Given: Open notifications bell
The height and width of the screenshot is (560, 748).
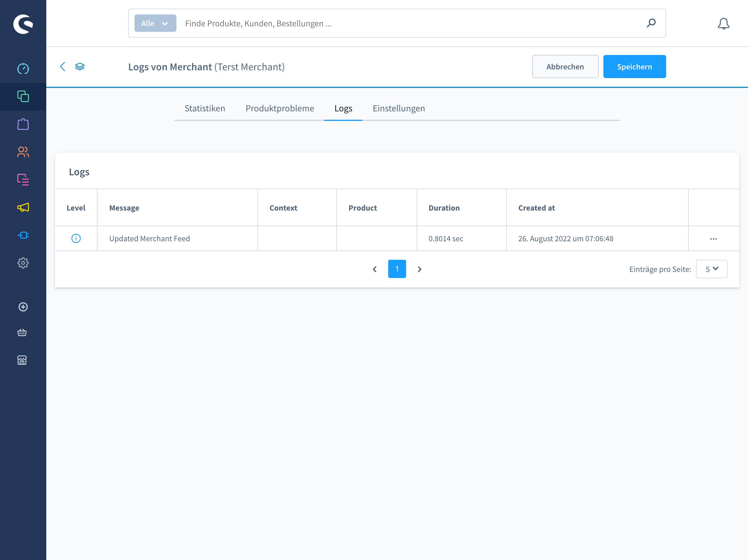Looking at the screenshot, I should point(723,24).
